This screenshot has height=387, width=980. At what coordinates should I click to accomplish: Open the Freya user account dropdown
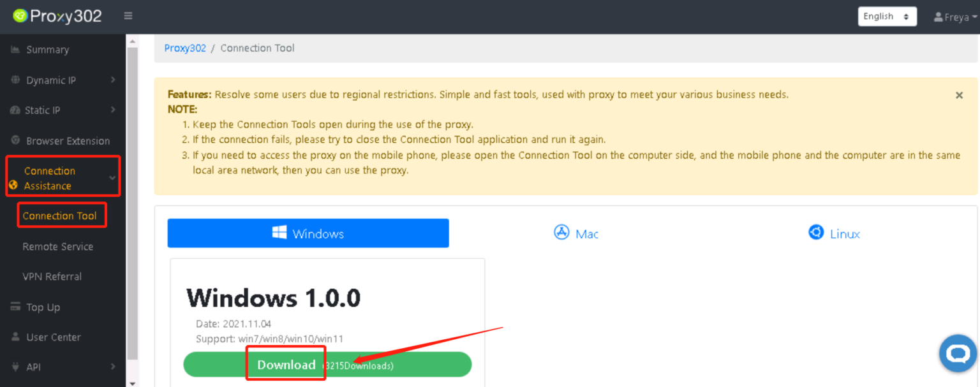point(955,17)
